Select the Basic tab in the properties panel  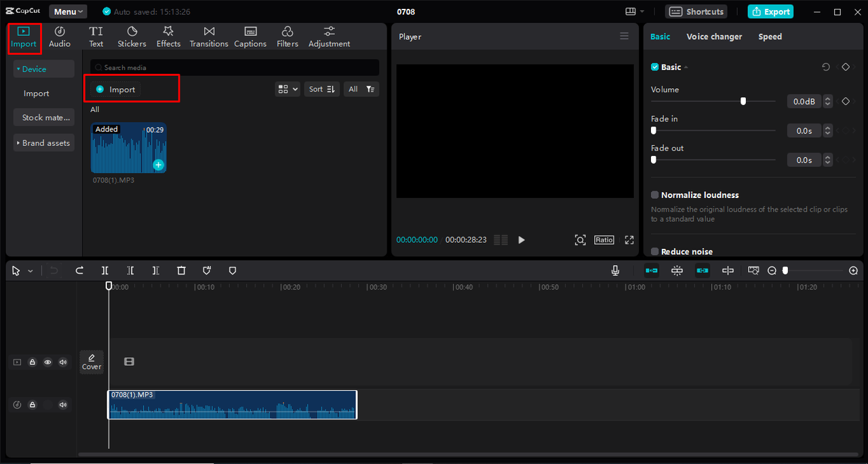660,37
